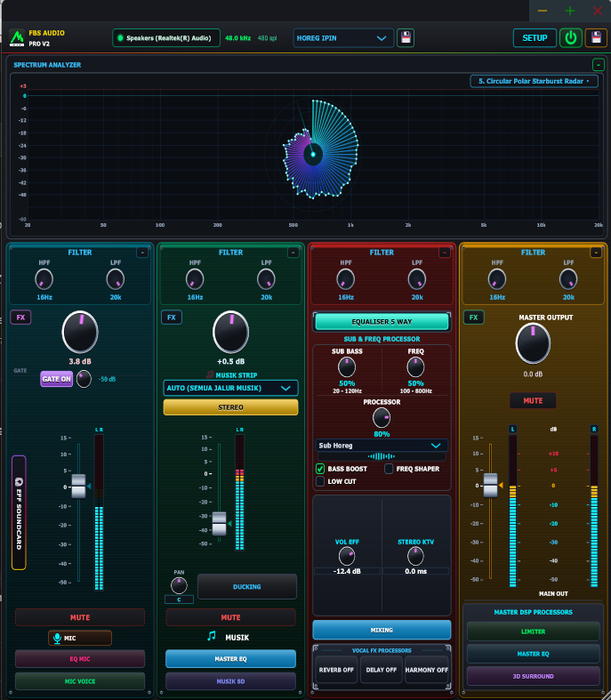The width and height of the screenshot is (611, 700).
Task: Click the mic channel HPF knob
Action: [44, 279]
